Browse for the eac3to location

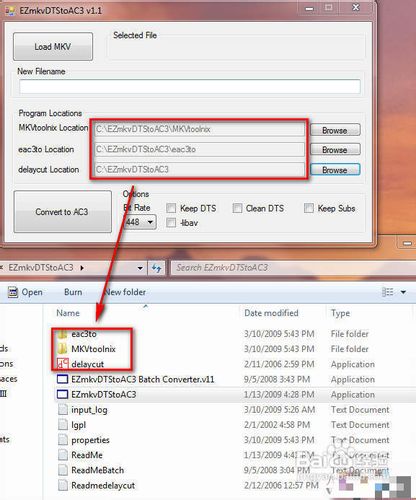(x=335, y=150)
